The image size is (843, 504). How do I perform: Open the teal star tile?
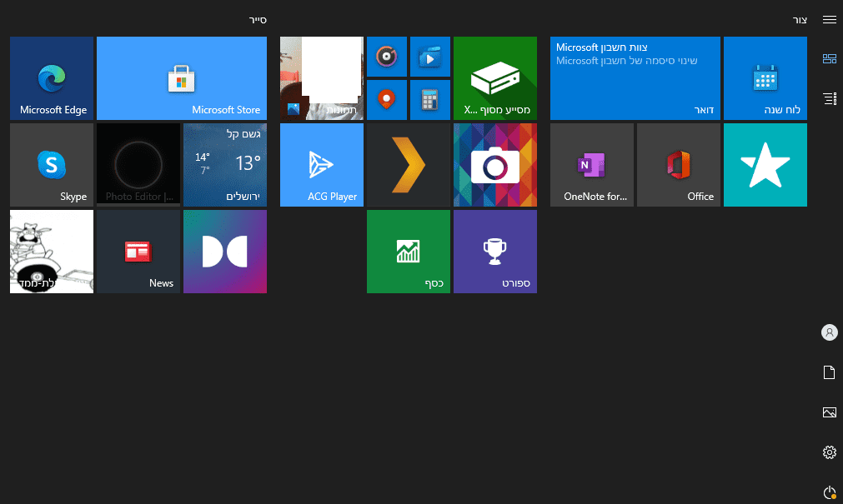[765, 165]
